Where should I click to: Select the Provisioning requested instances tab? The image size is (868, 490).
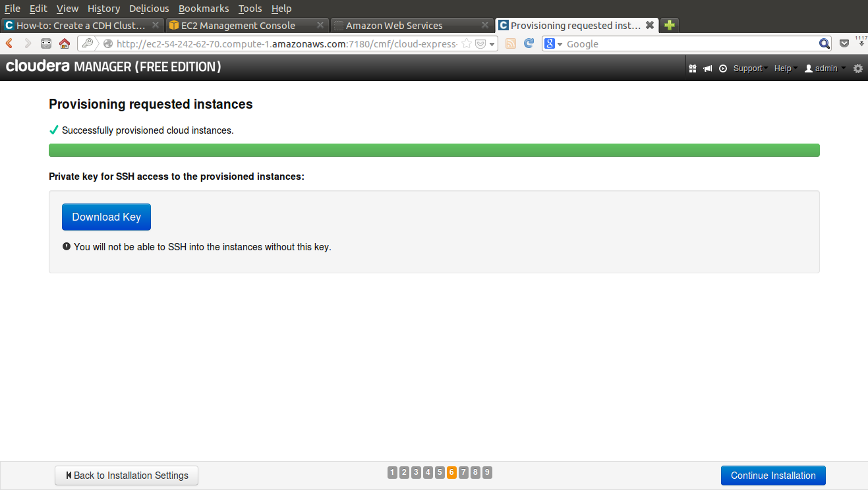tap(577, 25)
